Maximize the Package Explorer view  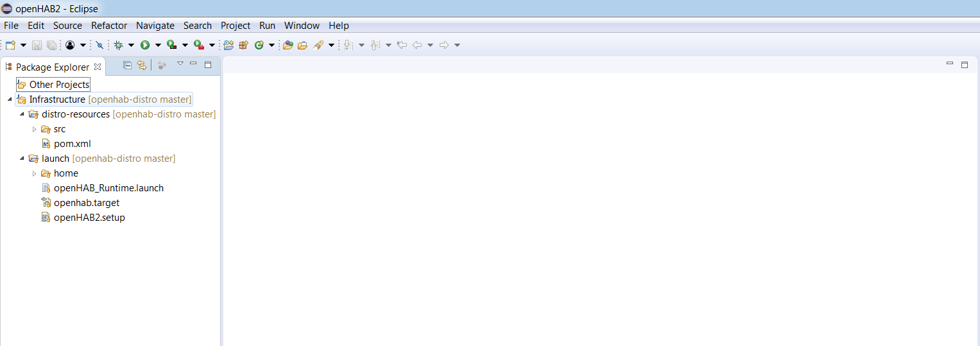coord(208,65)
